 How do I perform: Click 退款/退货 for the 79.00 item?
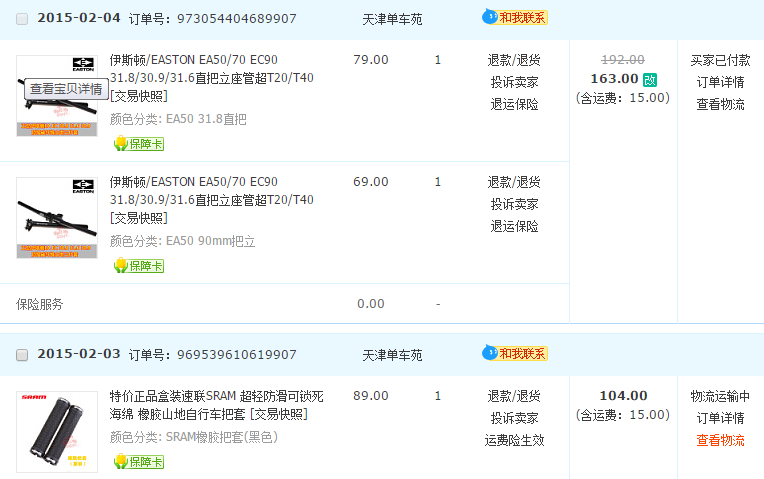[514, 60]
